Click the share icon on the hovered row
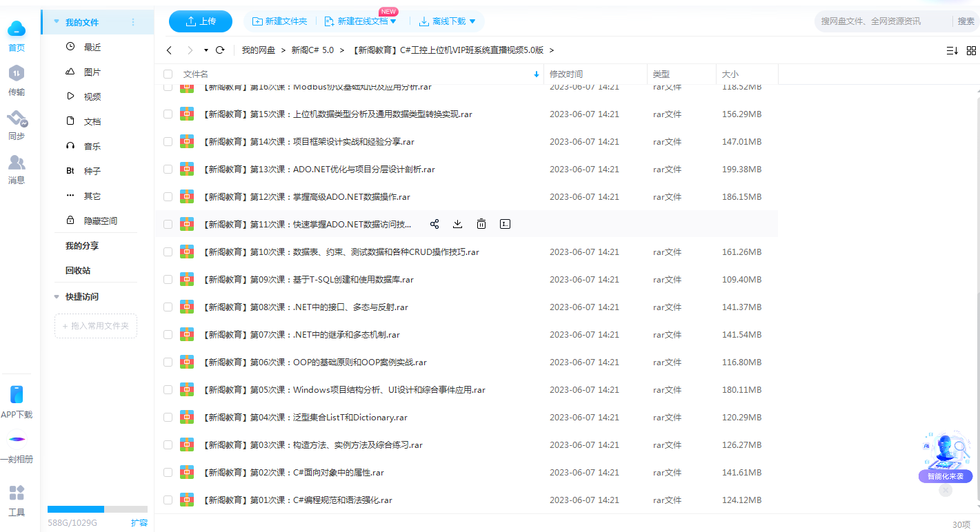 click(434, 224)
